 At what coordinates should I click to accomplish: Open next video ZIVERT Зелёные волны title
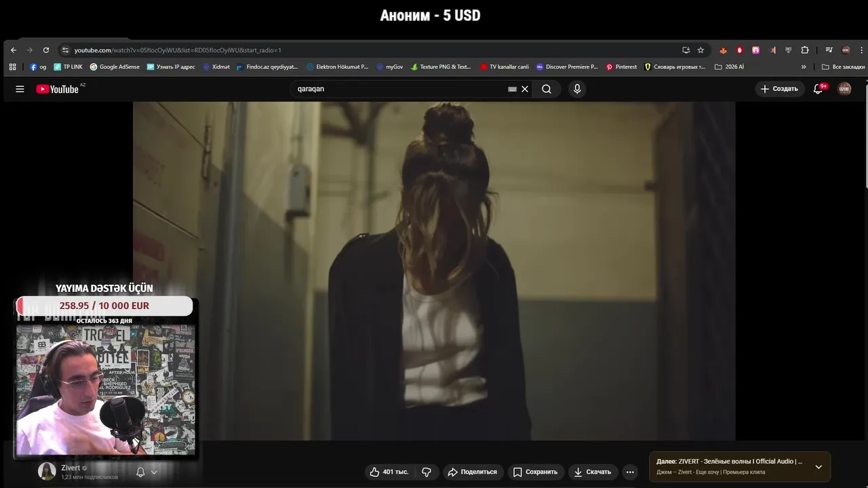(x=729, y=462)
